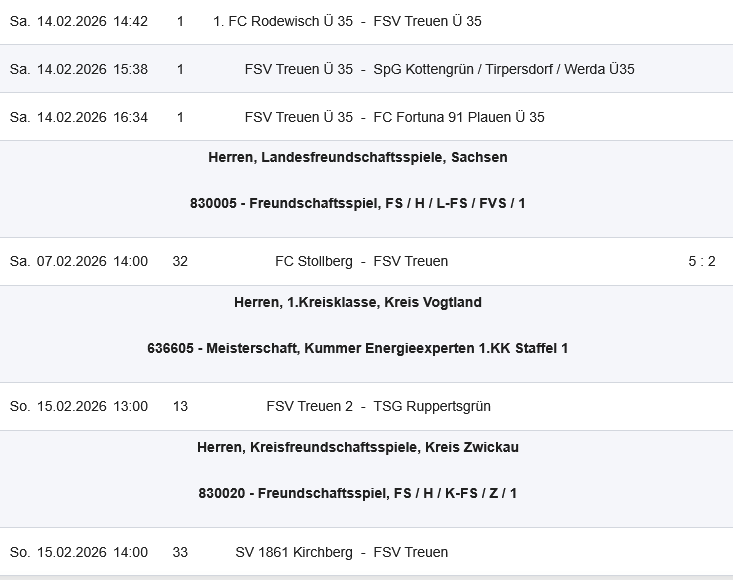Open competition 830005 Freundschaftsspiel L-FS / FVS
733x580 pixels.
(357, 203)
